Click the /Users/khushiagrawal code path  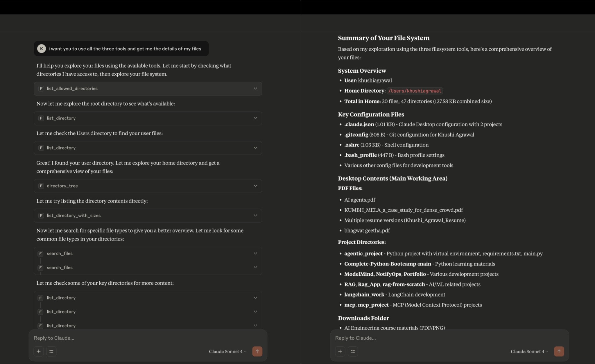(x=415, y=91)
